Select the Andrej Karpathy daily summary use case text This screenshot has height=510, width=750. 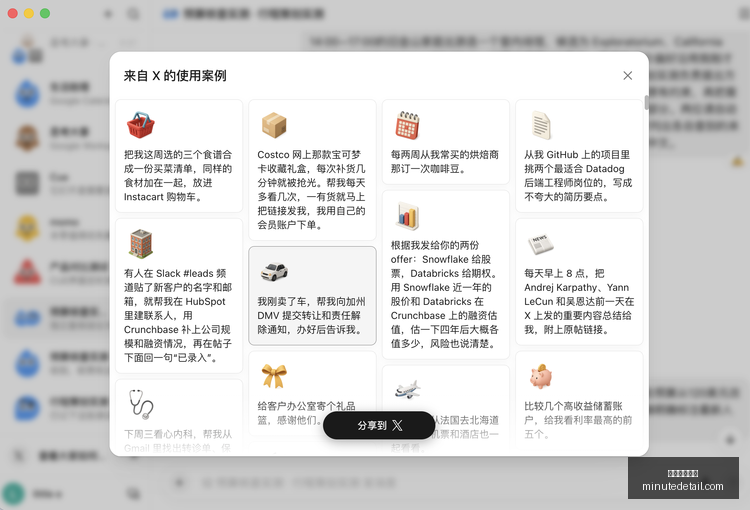[x=579, y=301]
